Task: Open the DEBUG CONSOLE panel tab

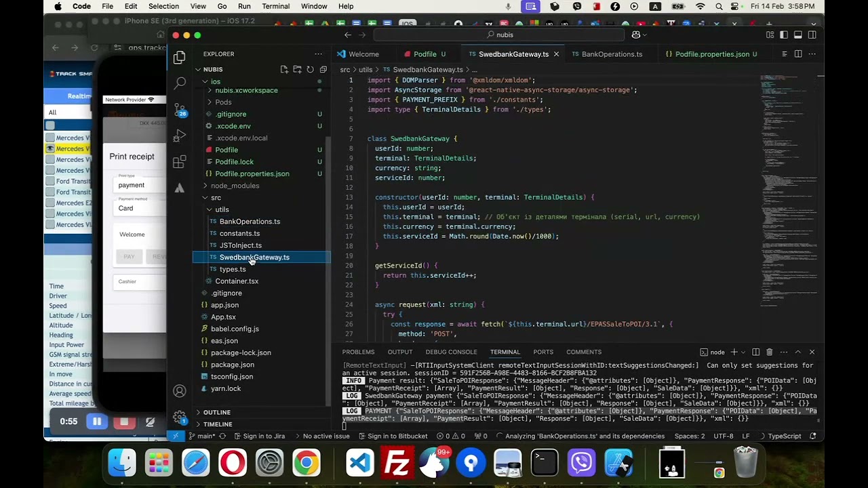Action: (451, 352)
